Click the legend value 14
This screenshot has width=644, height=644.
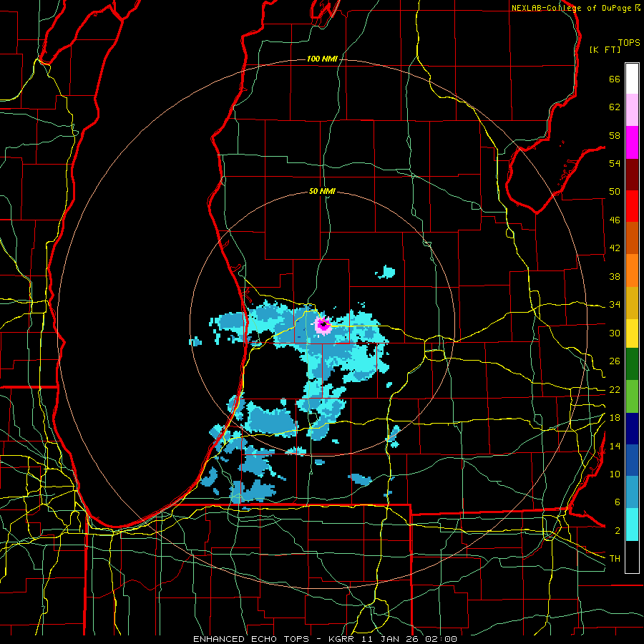point(615,446)
